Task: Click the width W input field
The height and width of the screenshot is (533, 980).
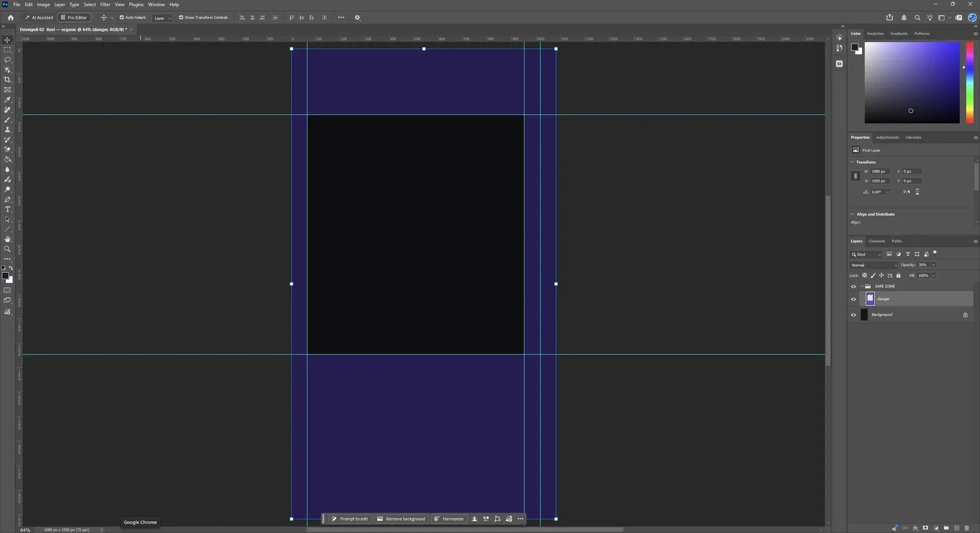Action: point(880,171)
